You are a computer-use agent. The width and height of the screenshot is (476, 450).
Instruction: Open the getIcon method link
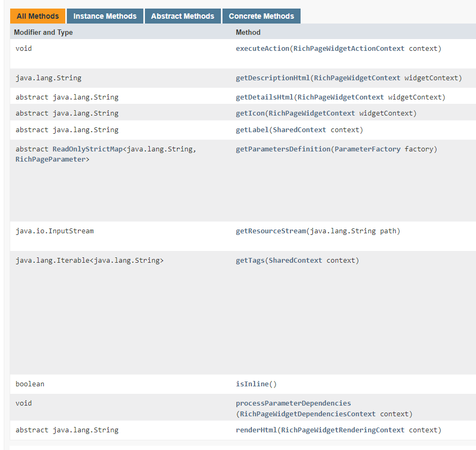click(x=250, y=113)
